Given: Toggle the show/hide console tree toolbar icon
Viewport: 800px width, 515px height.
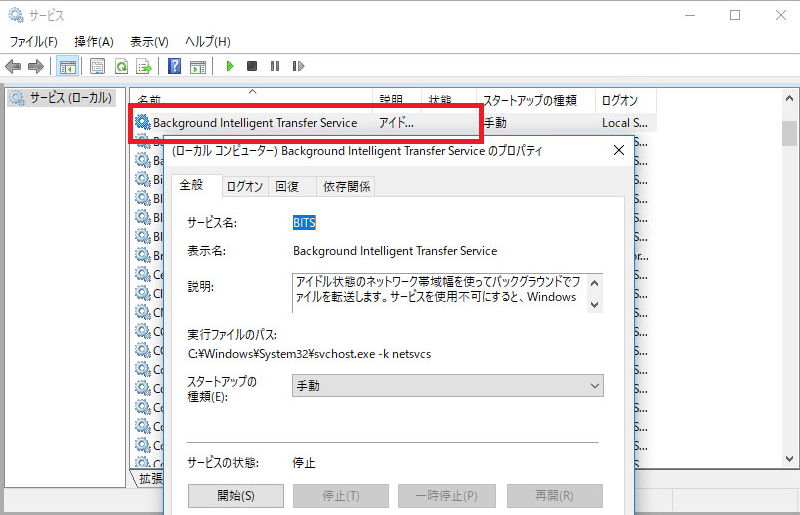Looking at the screenshot, I should 67,66.
